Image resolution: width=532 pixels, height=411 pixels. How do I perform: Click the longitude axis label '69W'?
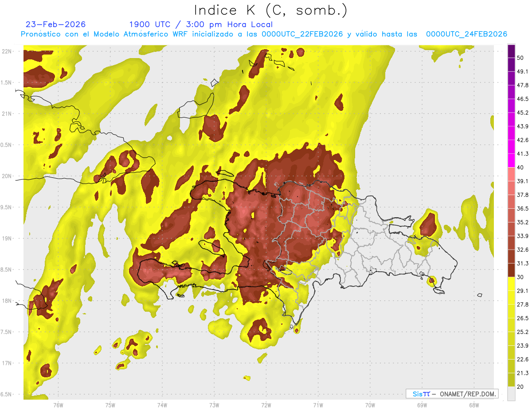[x=422, y=405]
